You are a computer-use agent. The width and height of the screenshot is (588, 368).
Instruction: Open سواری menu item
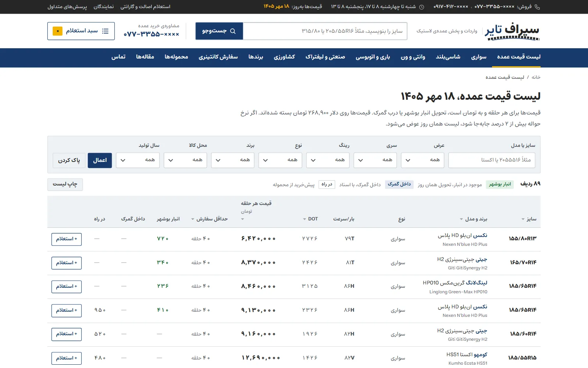(x=478, y=57)
